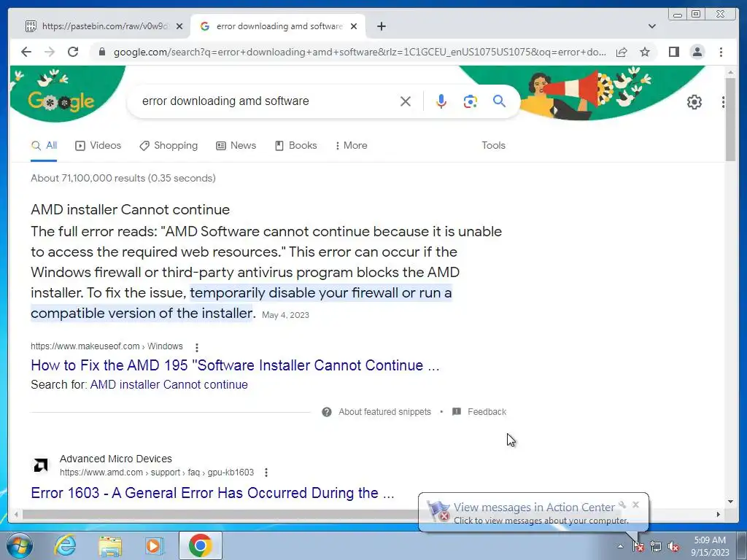
Task: Open Google Lens image search icon
Action: (471, 101)
